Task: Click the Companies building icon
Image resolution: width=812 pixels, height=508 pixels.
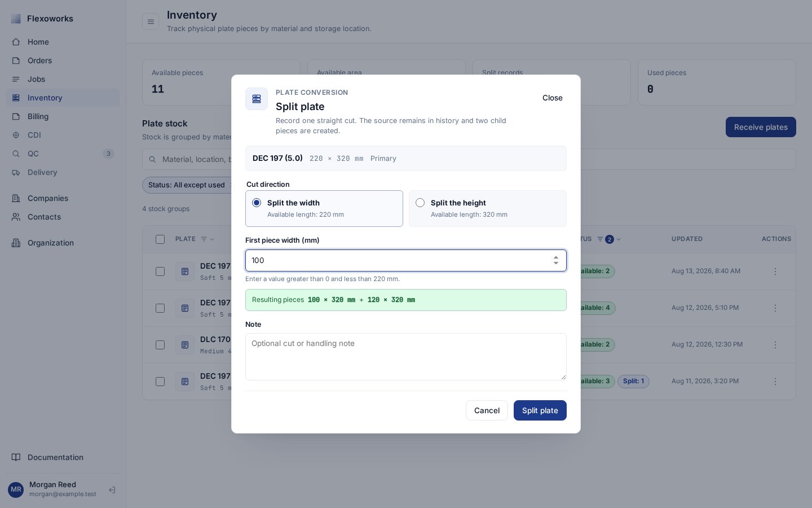Action: pos(16,198)
